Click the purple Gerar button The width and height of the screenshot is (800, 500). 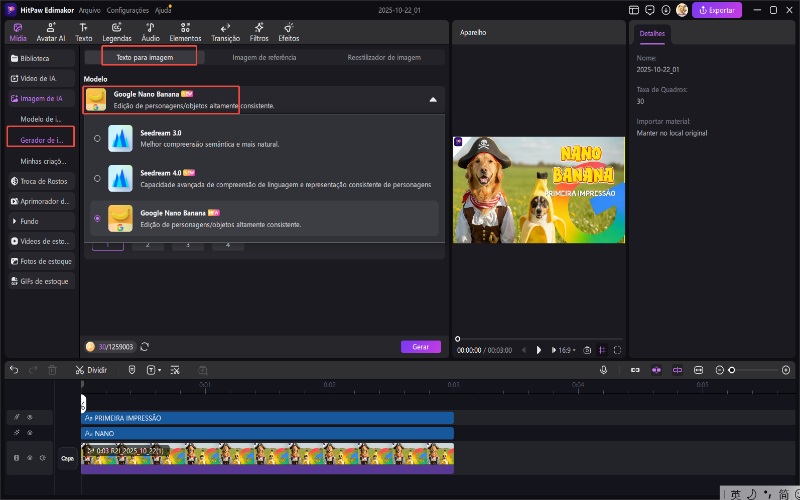point(420,346)
